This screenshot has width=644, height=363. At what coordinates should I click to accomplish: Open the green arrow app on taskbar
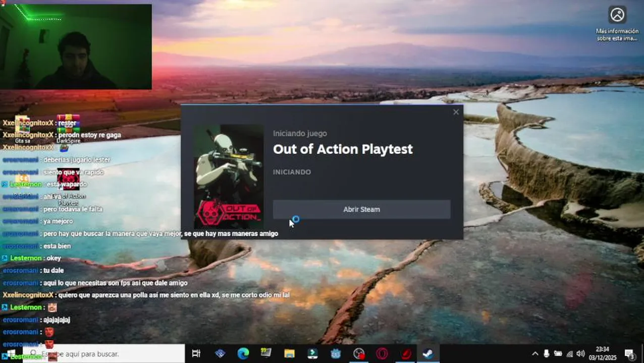tap(312, 354)
